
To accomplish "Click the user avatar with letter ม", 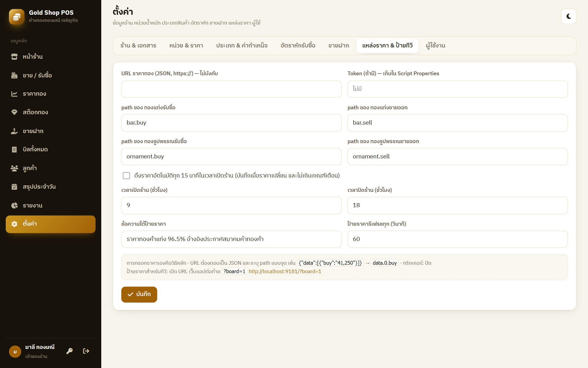I will coord(15,352).
